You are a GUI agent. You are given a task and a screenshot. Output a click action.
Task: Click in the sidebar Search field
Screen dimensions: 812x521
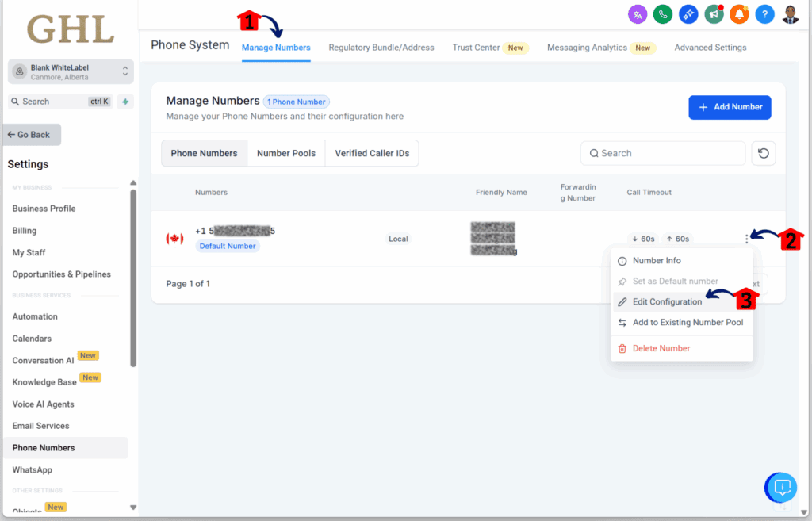pyautogui.click(x=60, y=102)
